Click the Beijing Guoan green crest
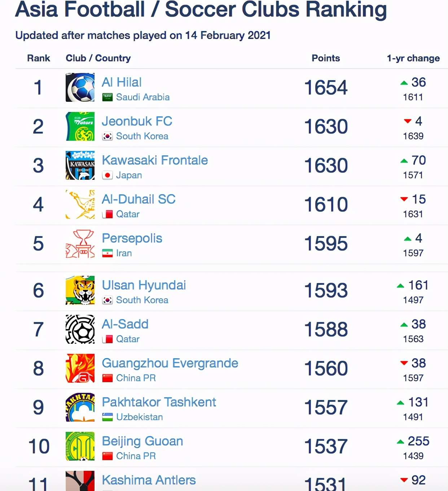The image size is (448, 491). 80,446
